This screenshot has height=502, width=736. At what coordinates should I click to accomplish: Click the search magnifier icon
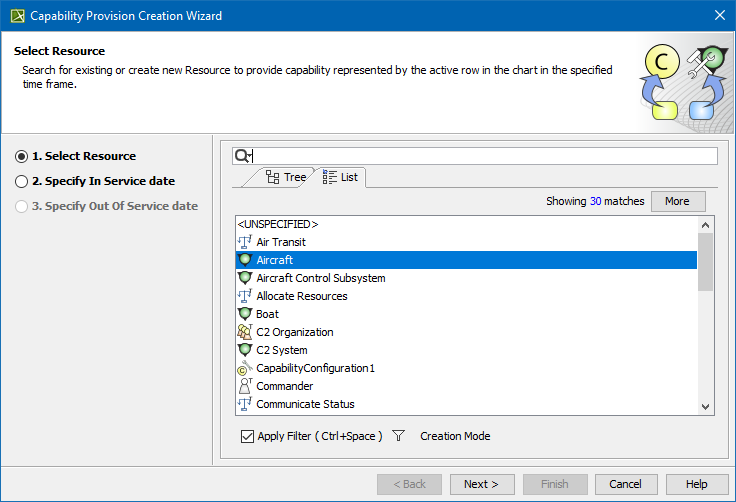(242, 156)
